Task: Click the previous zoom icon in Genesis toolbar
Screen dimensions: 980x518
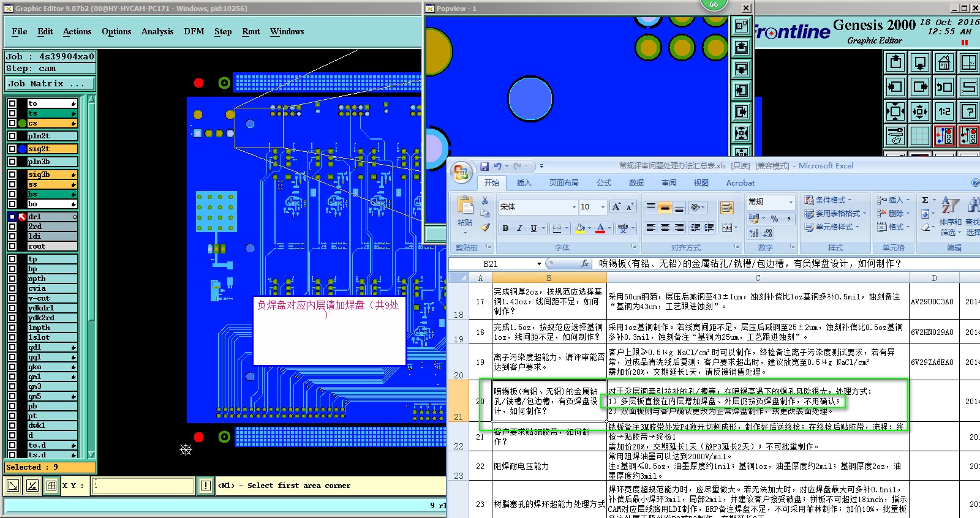Action: click(944, 86)
